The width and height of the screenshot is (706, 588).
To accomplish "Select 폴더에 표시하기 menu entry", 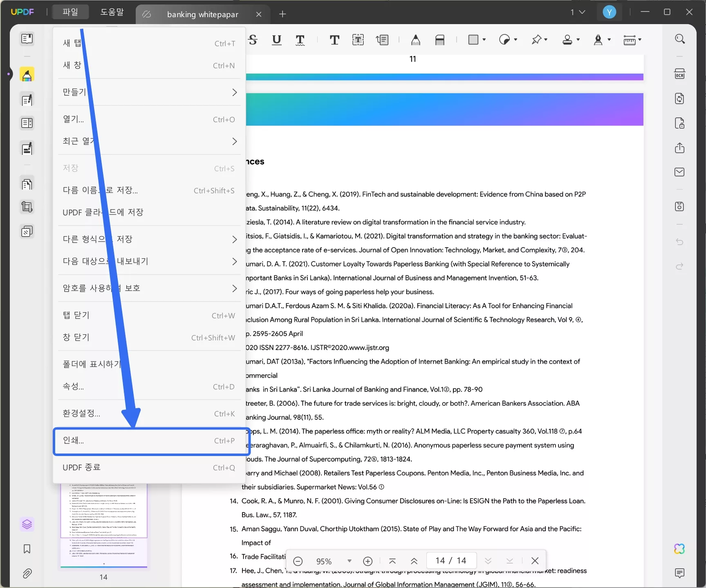I will coord(149,364).
